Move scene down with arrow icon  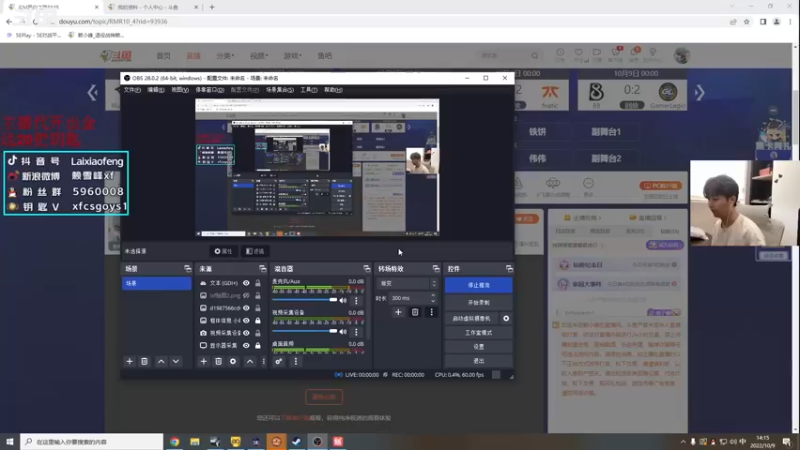(x=176, y=361)
